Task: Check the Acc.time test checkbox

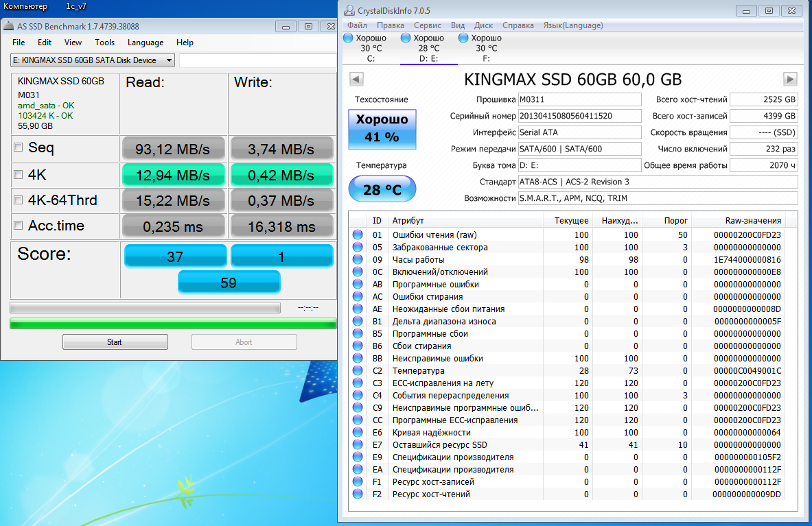Action: (x=19, y=225)
